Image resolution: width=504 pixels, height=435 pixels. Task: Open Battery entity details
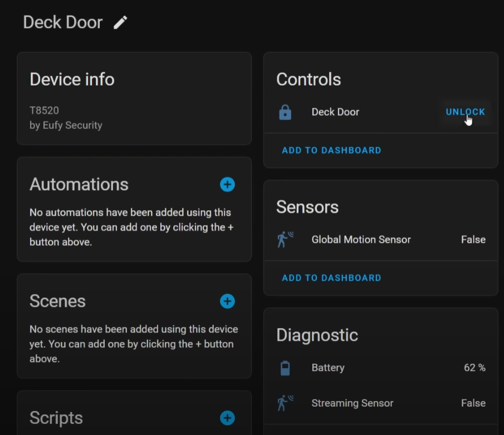click(381, 368)
